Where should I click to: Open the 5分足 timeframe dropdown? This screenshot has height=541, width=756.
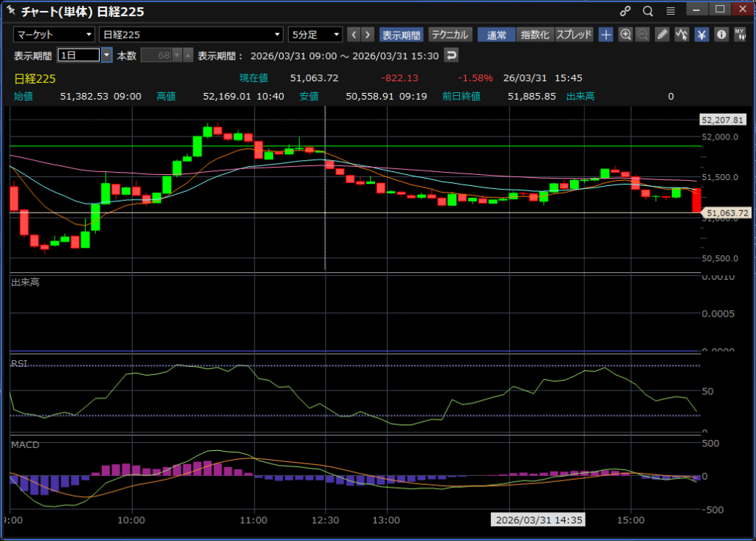315,35
